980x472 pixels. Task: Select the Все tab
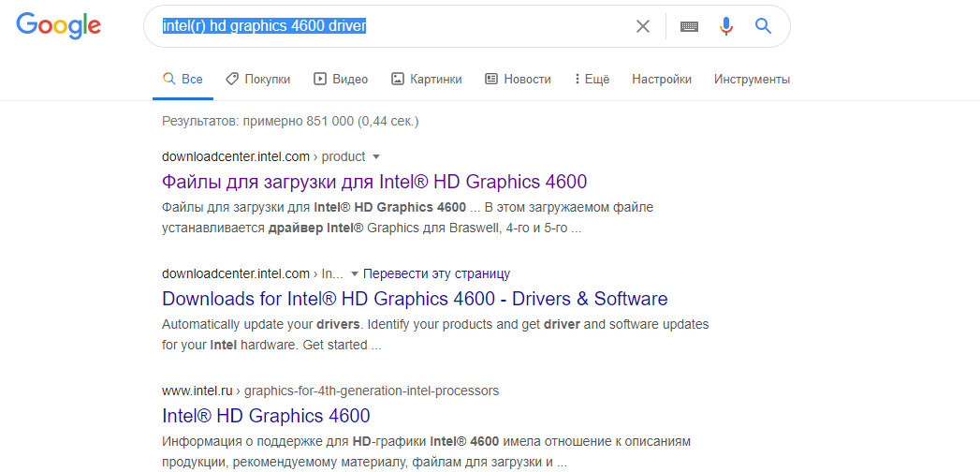(183, 80)
